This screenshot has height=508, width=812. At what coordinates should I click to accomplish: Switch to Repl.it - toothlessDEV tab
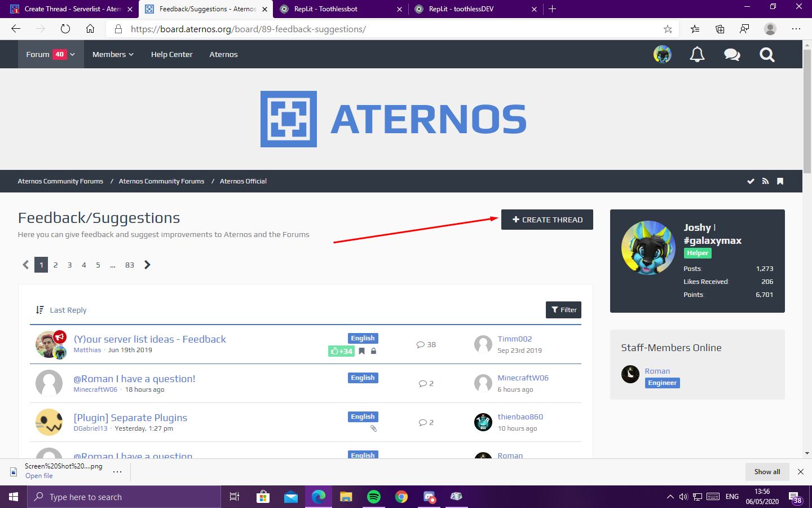point(475,9)
